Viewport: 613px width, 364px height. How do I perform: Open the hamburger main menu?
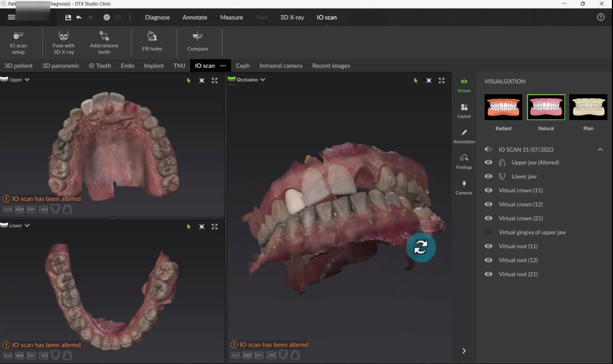point(11,17)
